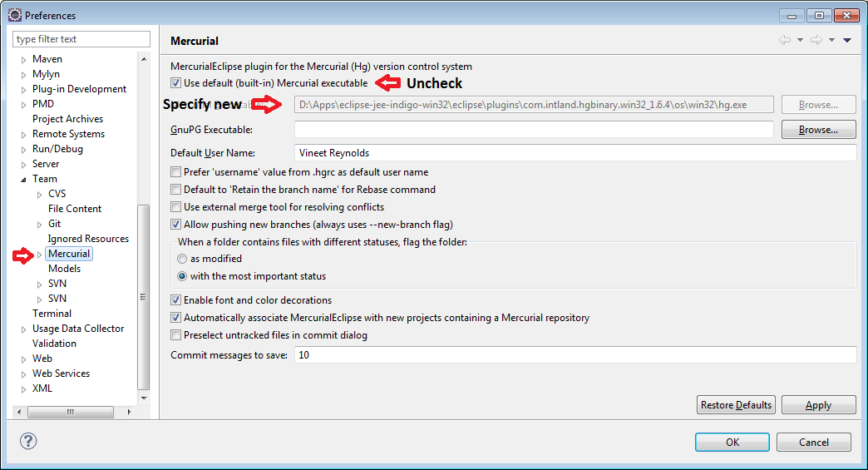Expand the Git node under Team
This screenshot has width=868, height=470.
pos(39,225)
